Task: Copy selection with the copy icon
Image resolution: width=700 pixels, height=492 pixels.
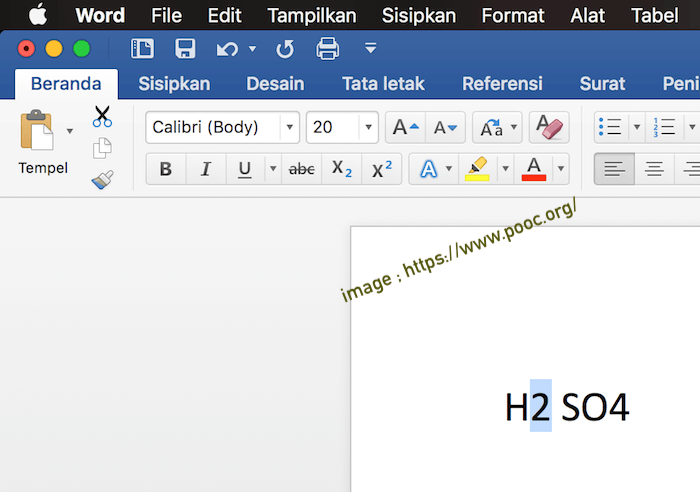Action: 102,149
